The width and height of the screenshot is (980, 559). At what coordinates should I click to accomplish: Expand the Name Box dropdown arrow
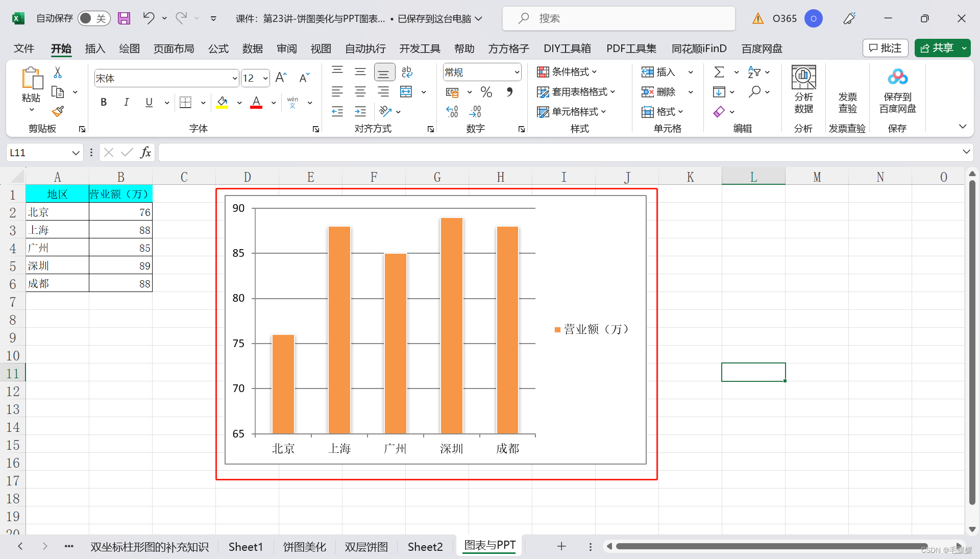coord(76,153)
